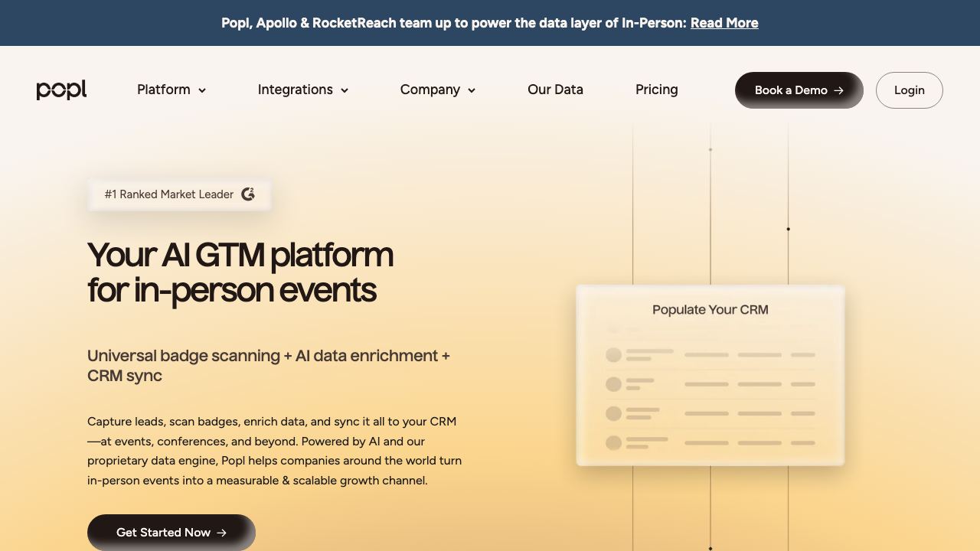Click arrow icon in Get Started Now button
The height and width of the screenshot is (551, 980).
tap(221, 533)
